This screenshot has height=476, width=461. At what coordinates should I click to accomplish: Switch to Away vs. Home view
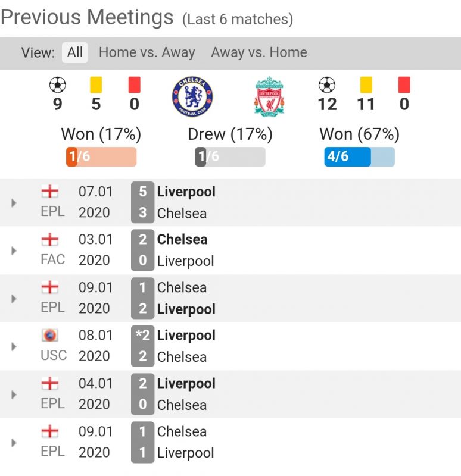click(x=258, y=52)
